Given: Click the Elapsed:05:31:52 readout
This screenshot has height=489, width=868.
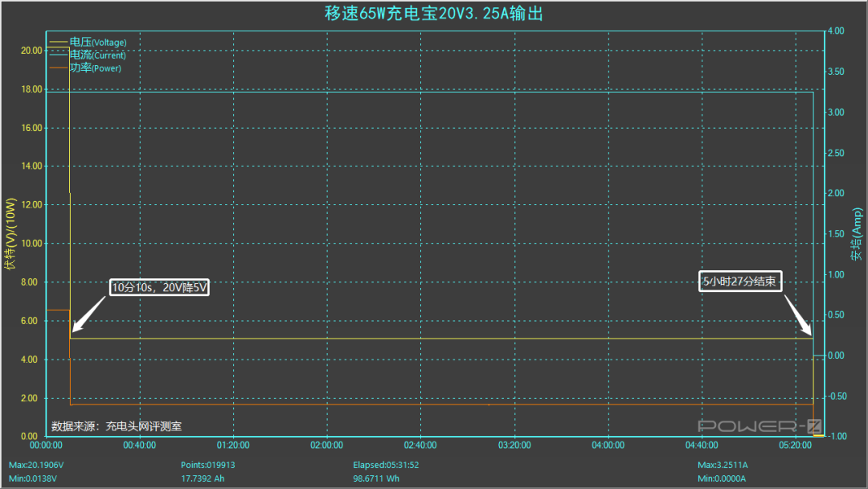Looking at the screenshot, I should point(386,465).
